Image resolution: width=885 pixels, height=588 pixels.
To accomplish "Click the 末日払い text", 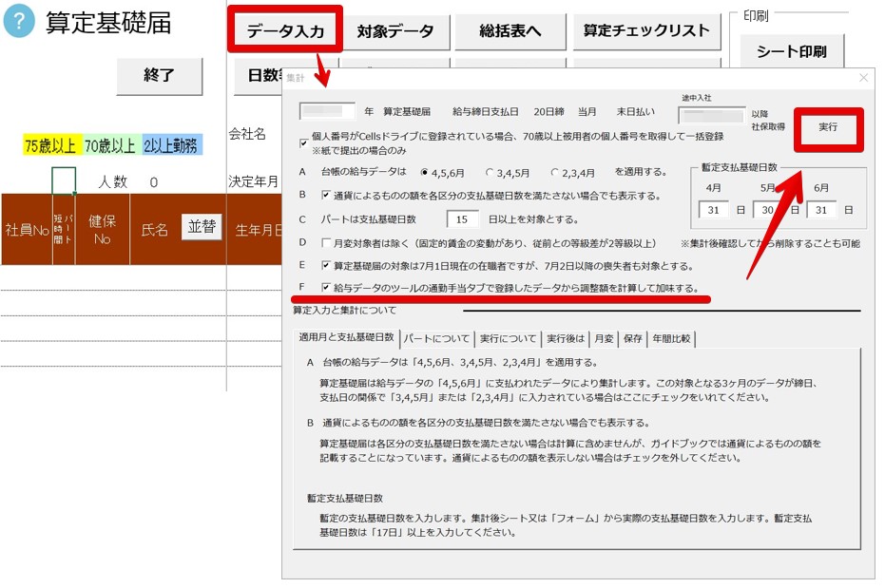I will 635,112.
